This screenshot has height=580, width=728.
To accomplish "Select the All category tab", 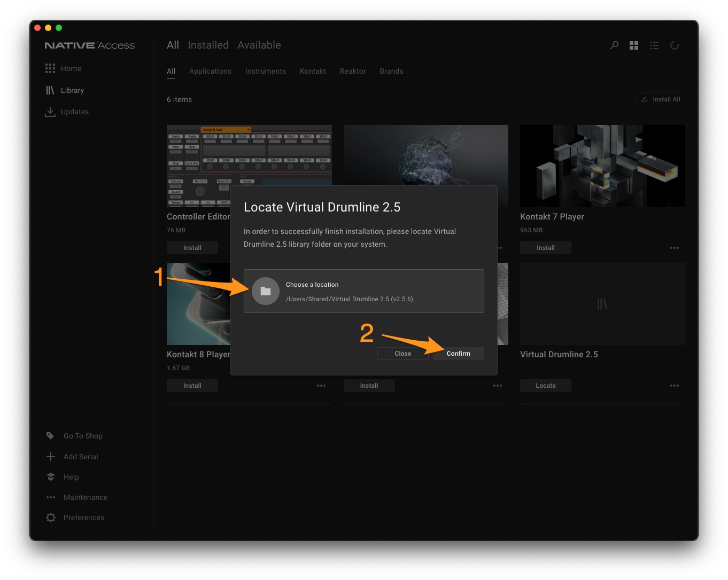I will click(x=171, y=71).
